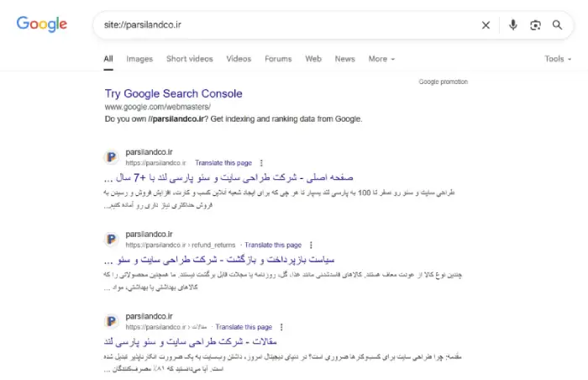Clear the search box with X
This screenshot has height=380, width=588.
486,25
